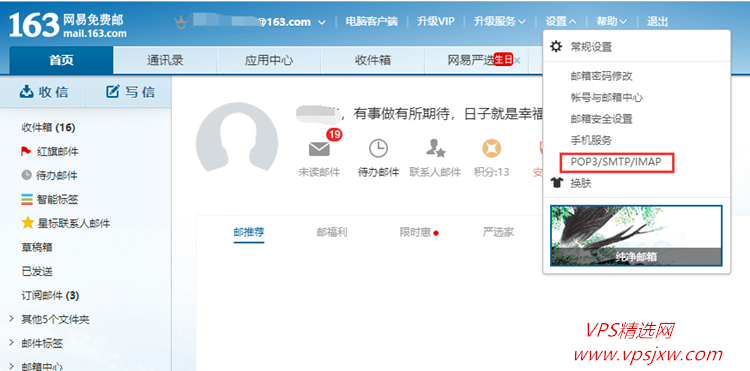Expand the email account dropdown arrow
This screenshot has height=371, width=750.
coord(322,22)
